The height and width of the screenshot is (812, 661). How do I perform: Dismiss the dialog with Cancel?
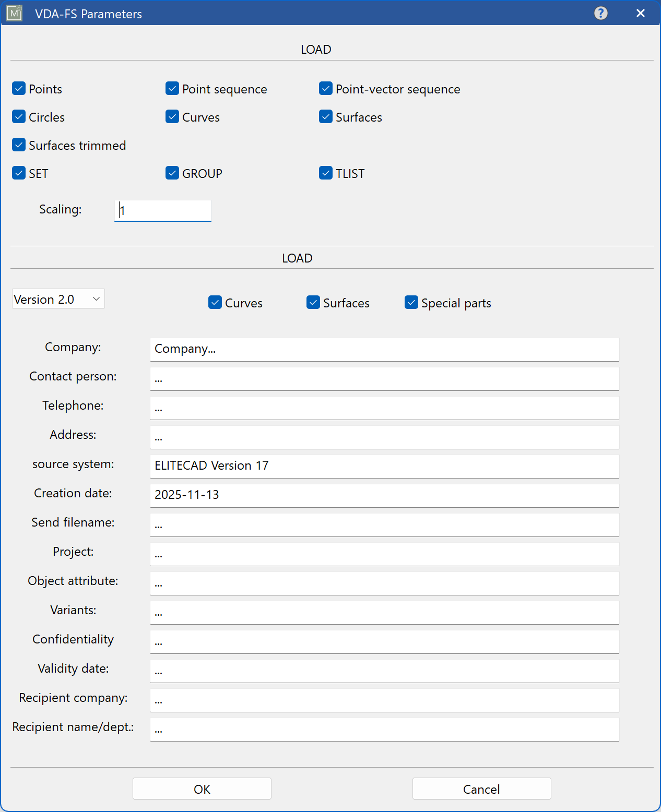point(481,789)
